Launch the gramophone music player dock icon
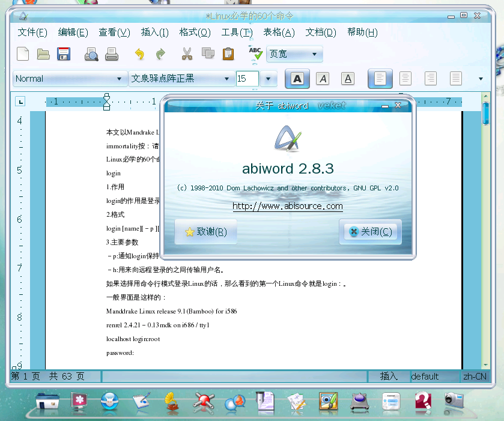 click(172, 401)
